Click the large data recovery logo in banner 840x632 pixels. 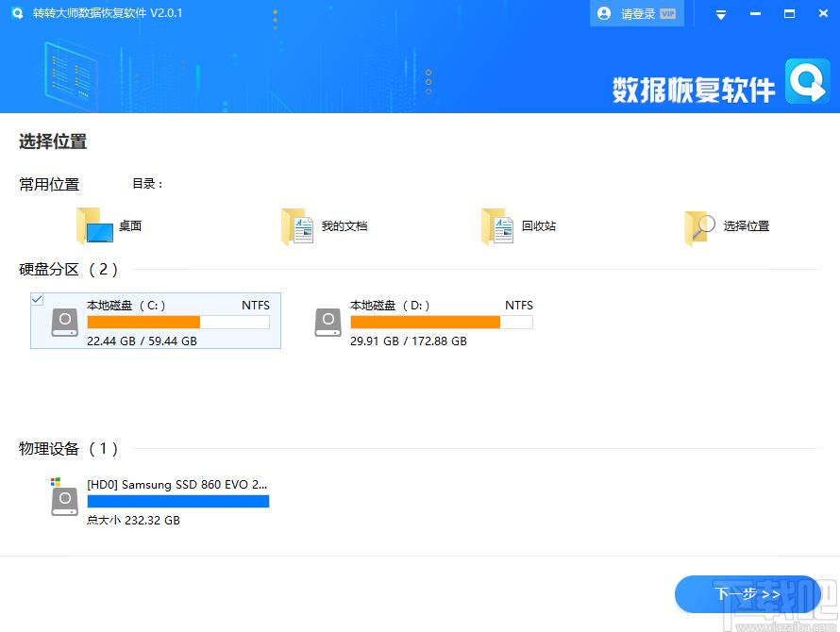pyautogui.click(x=807, y=81)
